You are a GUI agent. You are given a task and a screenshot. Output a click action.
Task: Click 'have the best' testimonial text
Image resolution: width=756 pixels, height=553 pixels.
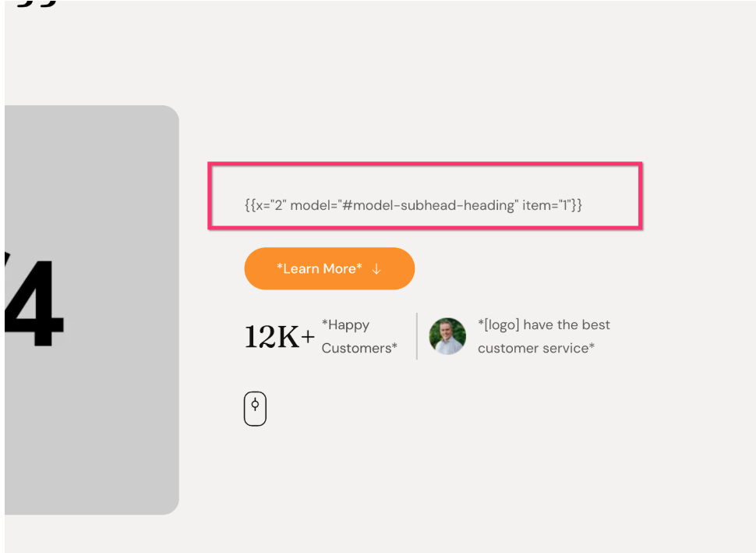(567, 324)
